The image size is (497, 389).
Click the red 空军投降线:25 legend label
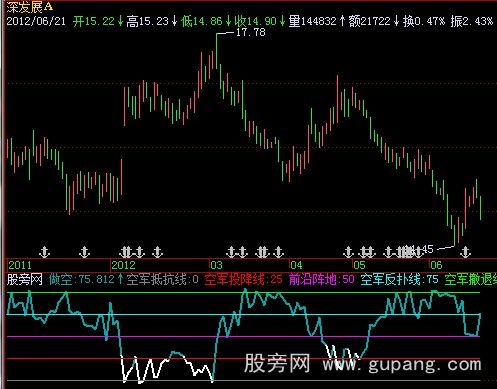[x=243, y=279]
